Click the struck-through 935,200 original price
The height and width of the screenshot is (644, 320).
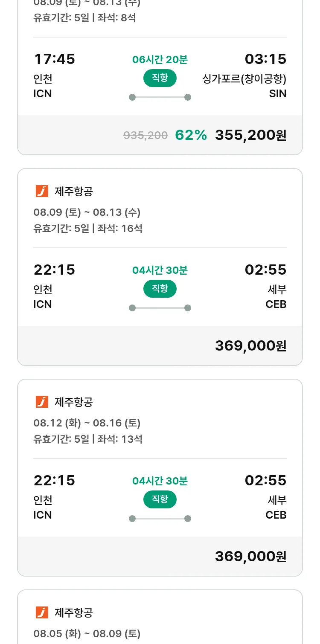pyautogui.click(x=145, y=136)
